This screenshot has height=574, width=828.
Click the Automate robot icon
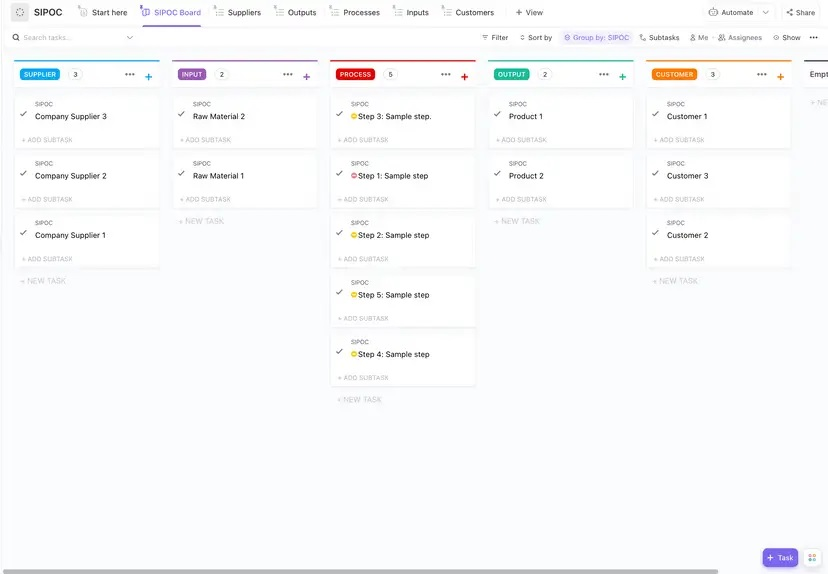tap(713, 12)
